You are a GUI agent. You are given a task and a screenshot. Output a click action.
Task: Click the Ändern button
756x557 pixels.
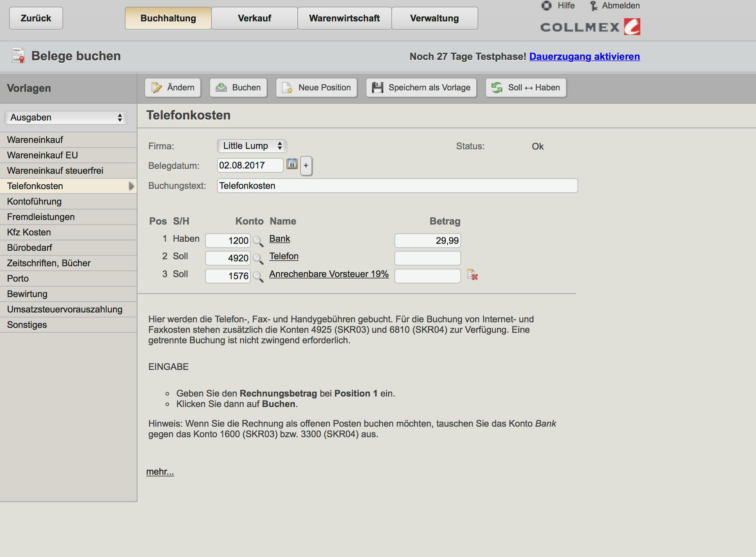click(173, 88)
